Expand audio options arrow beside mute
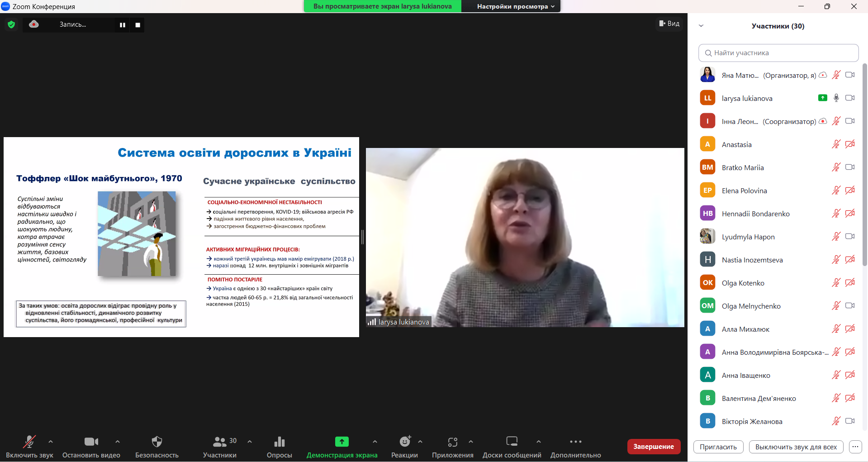Viewport: 868px width, 462px height. [51, 441]
